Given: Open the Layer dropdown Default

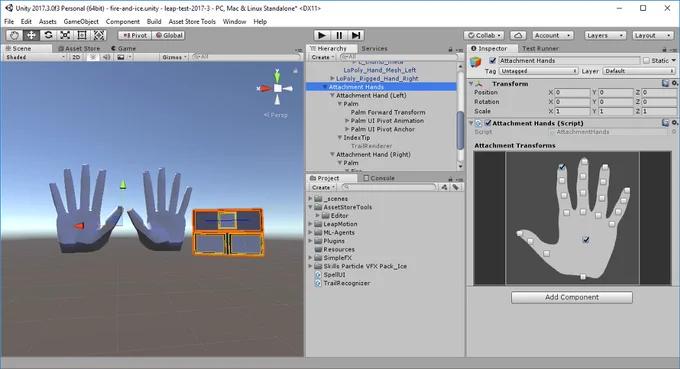Looking at the screenshot, I should click(639, 71).
